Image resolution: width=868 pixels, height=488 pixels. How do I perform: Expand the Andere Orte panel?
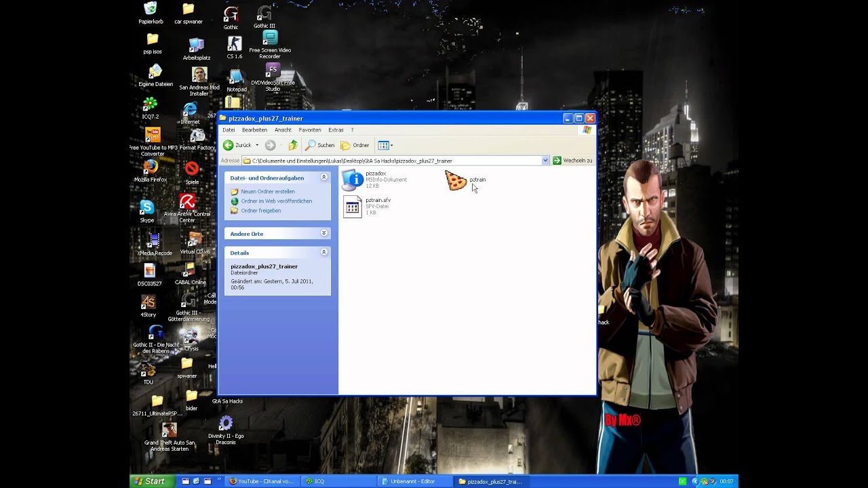pos(323,233)
